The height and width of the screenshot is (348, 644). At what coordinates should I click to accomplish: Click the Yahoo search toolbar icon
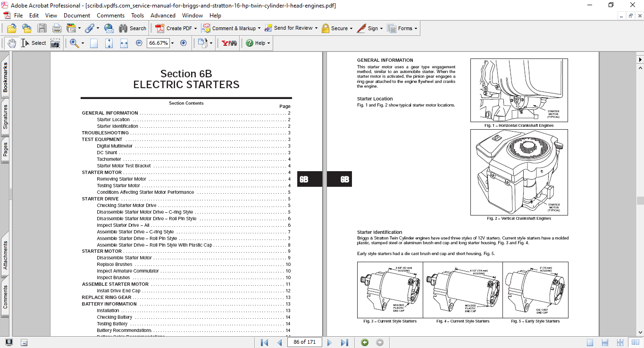coord(228,43)
